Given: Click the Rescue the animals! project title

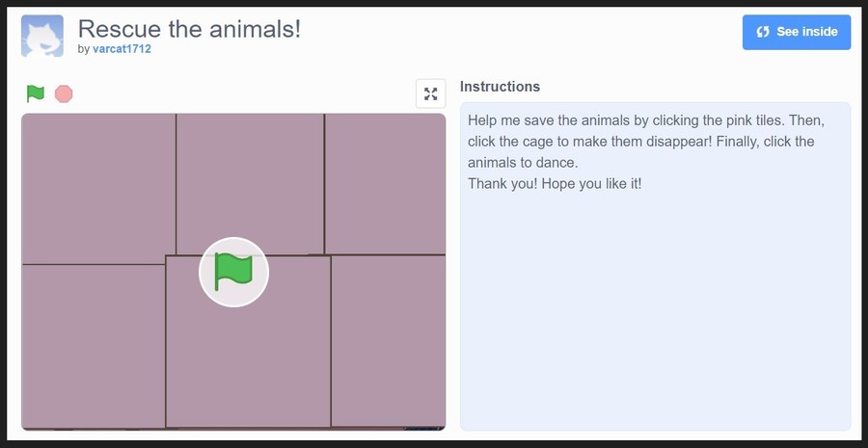Looking at the screenshot, I should 189,28.
